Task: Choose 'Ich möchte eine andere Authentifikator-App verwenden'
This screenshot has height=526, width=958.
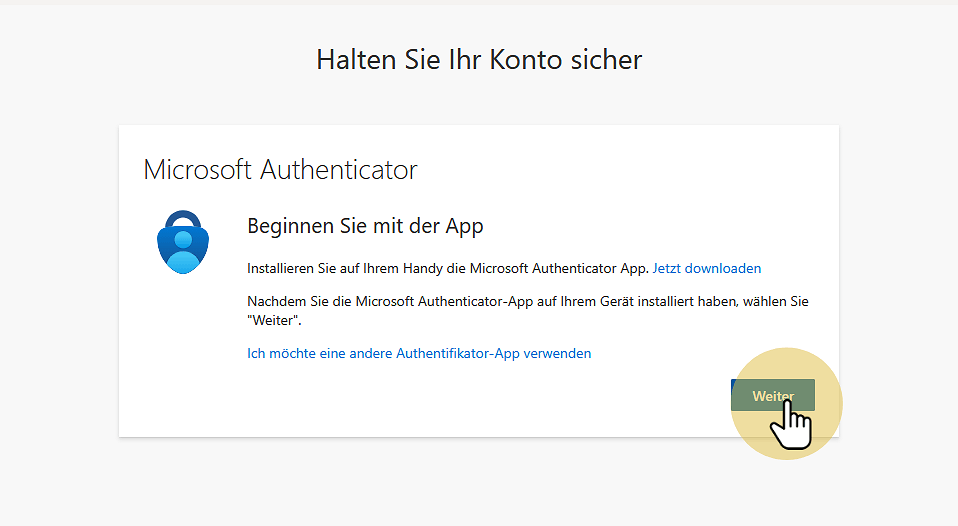Action: click(x=419, y=353)
